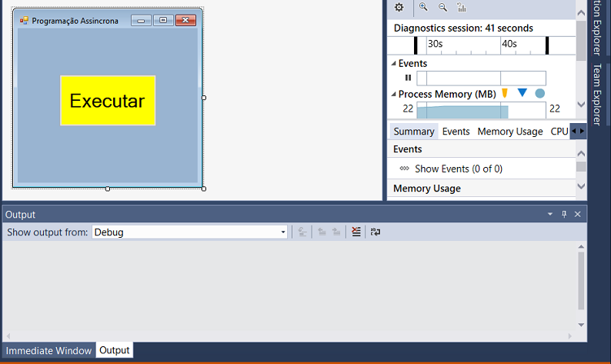Open the CPU tab
The width and height of the screenshot is (611, 364).
[x=559, y=132]
